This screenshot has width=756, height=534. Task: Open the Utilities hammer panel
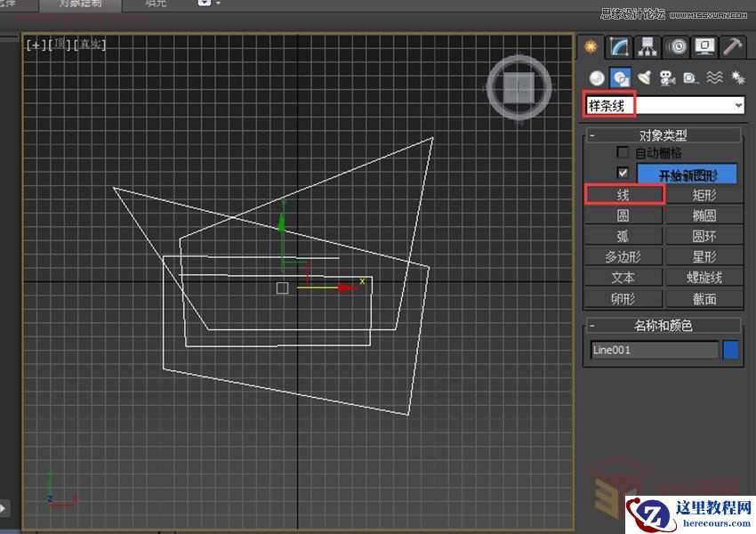click(x=733, y=47)
